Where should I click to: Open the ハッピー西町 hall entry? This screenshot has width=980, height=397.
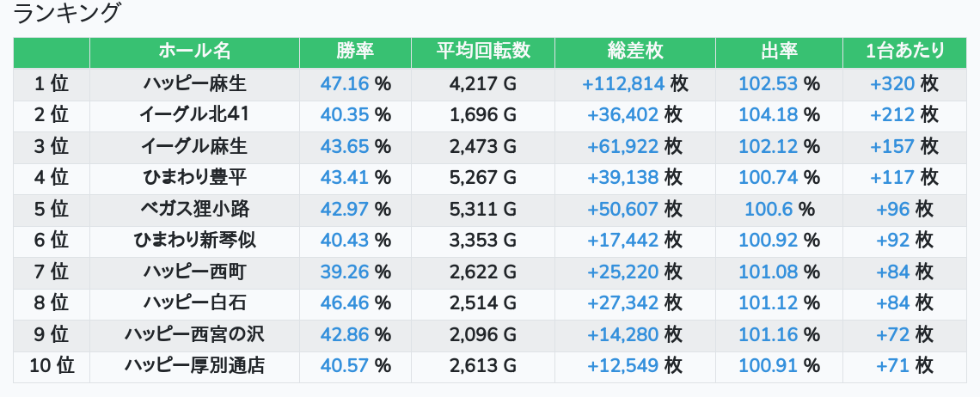click(x=194, y=272)
